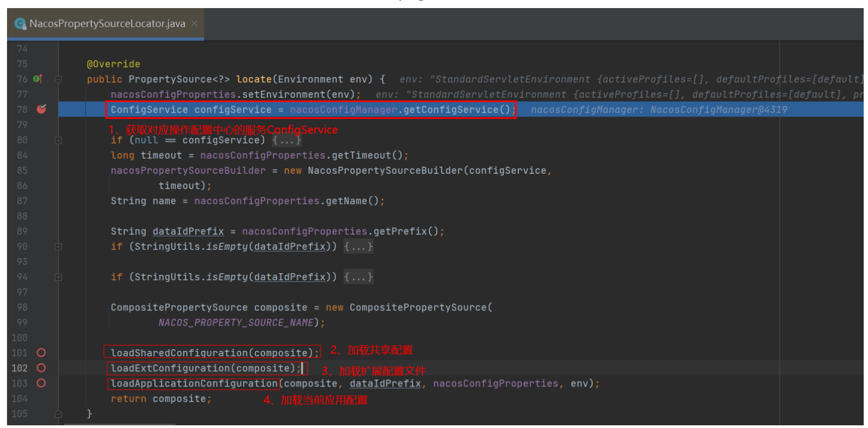Toggle the breakpoint on line 101

(x=41, y=353)
